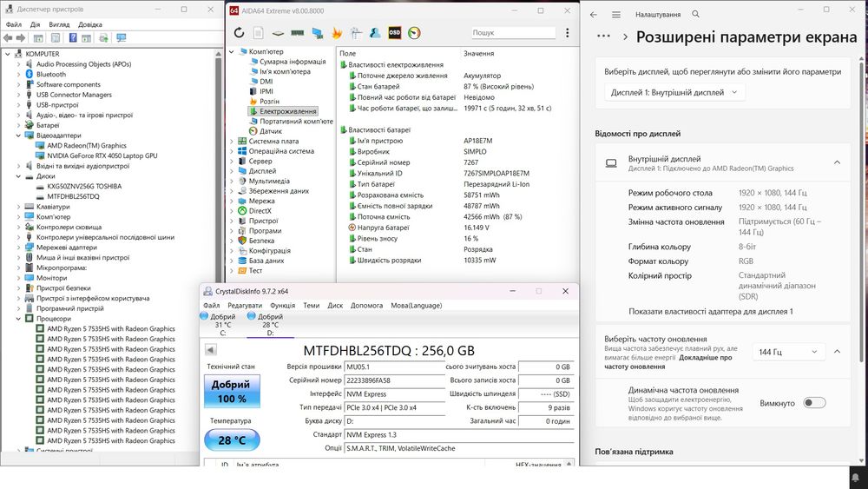Collapse the Внутрішній дисплей info section
868x489 pixels.
point(837,162)
